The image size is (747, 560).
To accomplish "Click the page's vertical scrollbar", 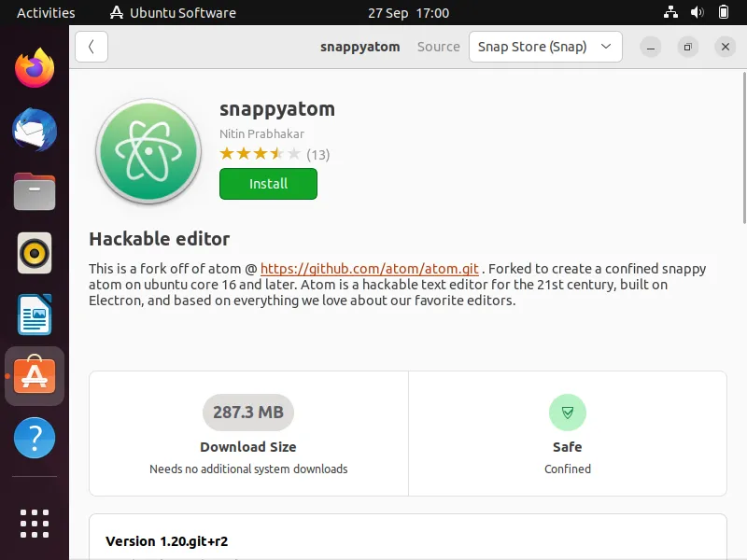I will pyautogui.click(x=743, y=147).
